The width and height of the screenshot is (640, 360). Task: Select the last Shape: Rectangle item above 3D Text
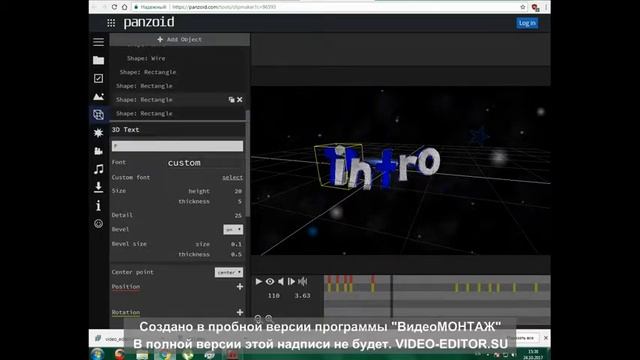pos(144,113)
